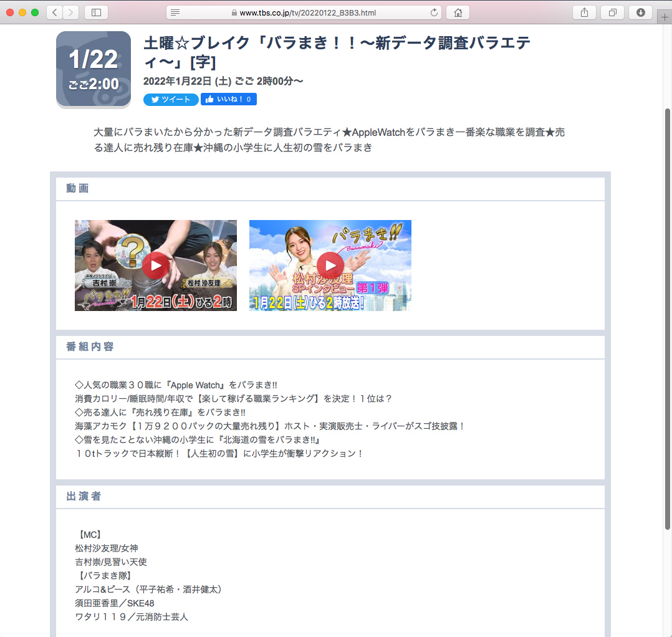Click the Home button in the toolbar

coord(458,12)
